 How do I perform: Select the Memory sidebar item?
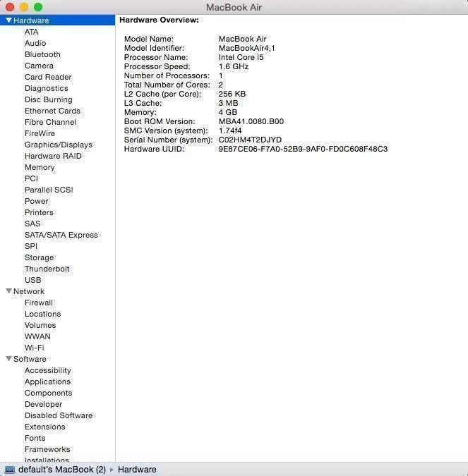pos(40,167)
